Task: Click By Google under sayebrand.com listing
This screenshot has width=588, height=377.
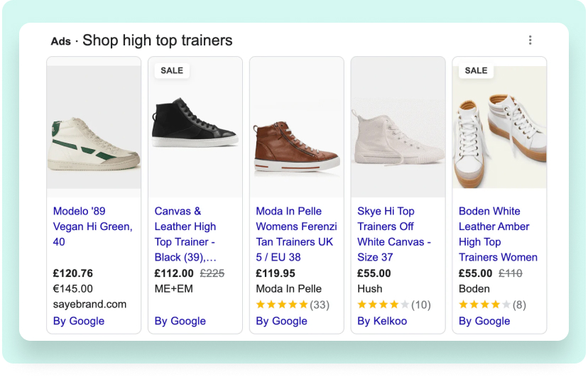Action: [x=79, y=321]
